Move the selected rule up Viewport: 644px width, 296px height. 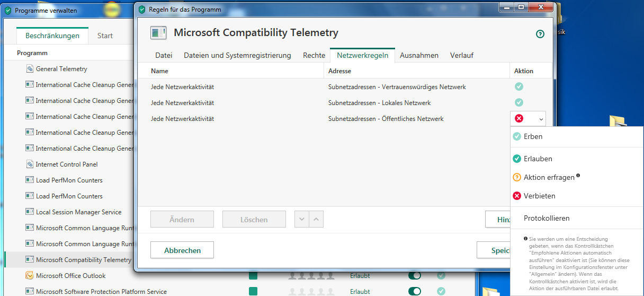[x=316, y=219]
